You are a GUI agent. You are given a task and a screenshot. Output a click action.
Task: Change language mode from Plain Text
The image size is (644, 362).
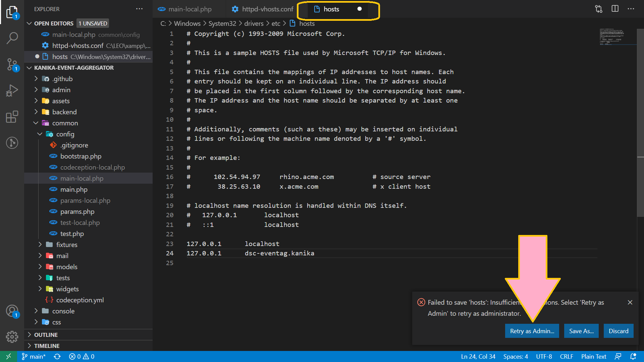(x=593, y=356)
